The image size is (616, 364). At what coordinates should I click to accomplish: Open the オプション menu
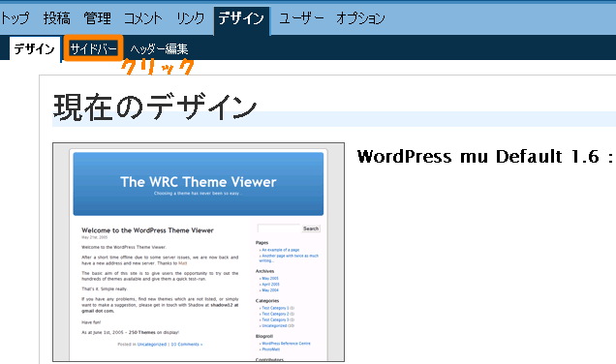point(360,18)
